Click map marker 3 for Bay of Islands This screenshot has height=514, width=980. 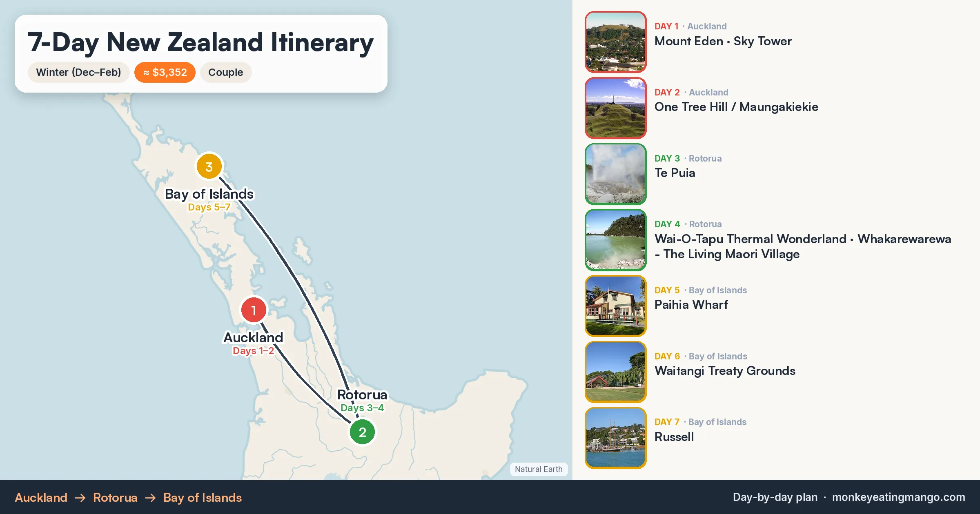point(209,166)
